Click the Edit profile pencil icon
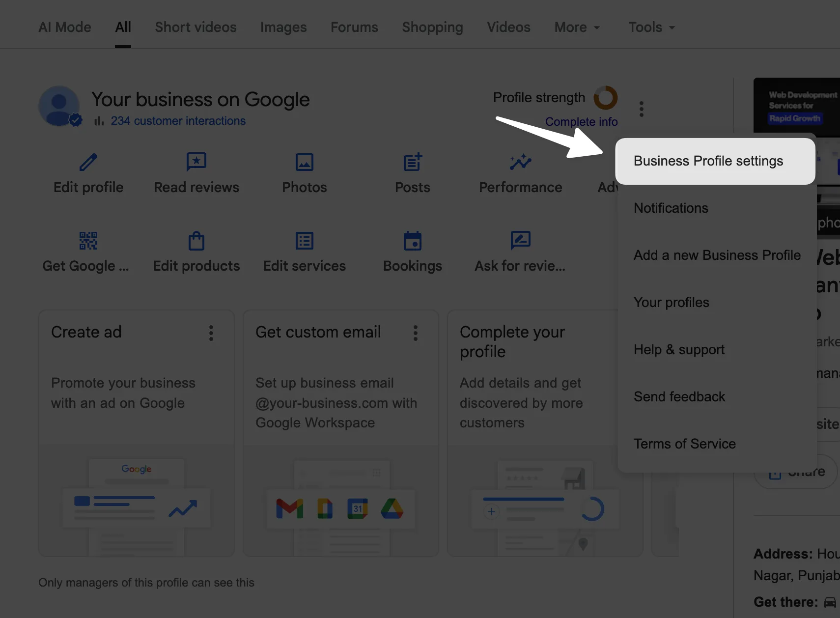840x618 pixels. click(x=88, y=162)
